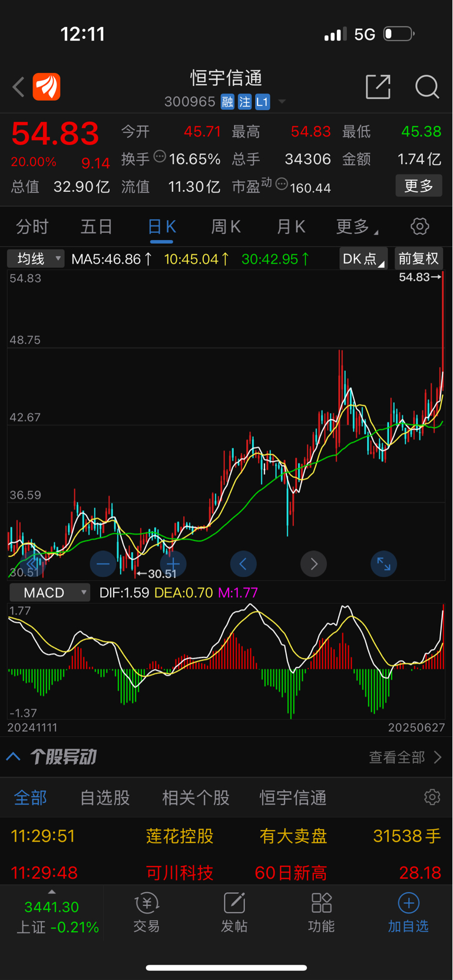
Task: Open chart settings hexagon gear icon
Action: coord(420,226)
